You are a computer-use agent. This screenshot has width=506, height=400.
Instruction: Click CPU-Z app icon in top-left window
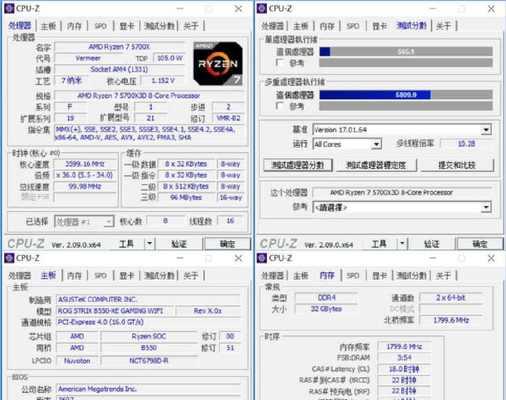[9, 9]
